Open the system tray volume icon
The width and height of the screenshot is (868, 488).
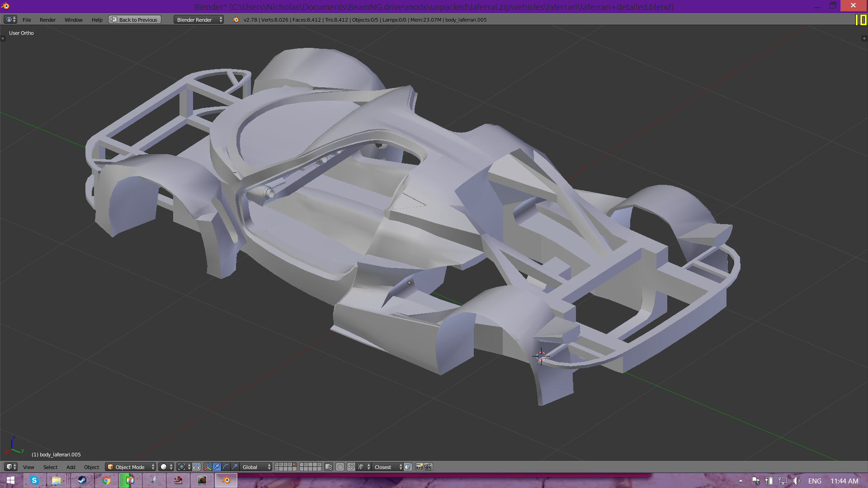[x=796, y=481]
